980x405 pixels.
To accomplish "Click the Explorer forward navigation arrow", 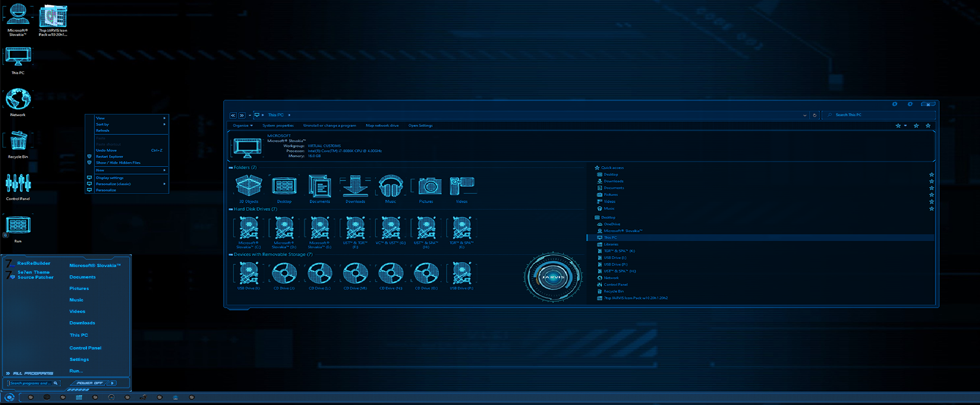I will 242,115.
